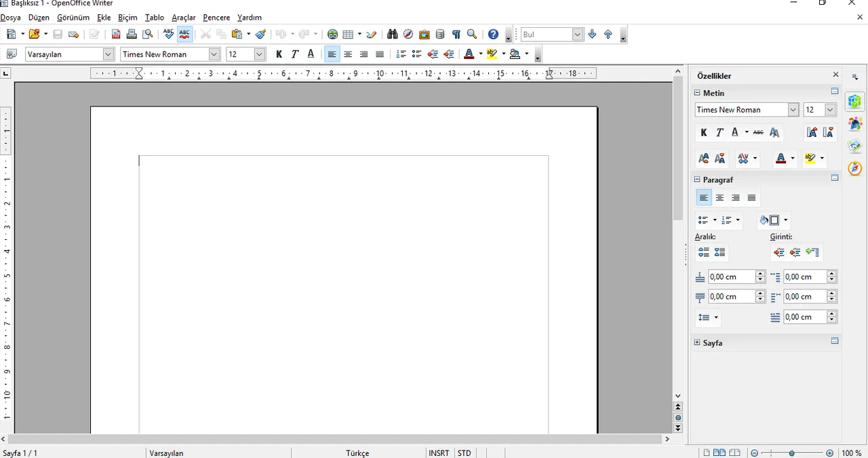Click the Find Next down arrow
This screenshot has width=868, height=458.
592,34
